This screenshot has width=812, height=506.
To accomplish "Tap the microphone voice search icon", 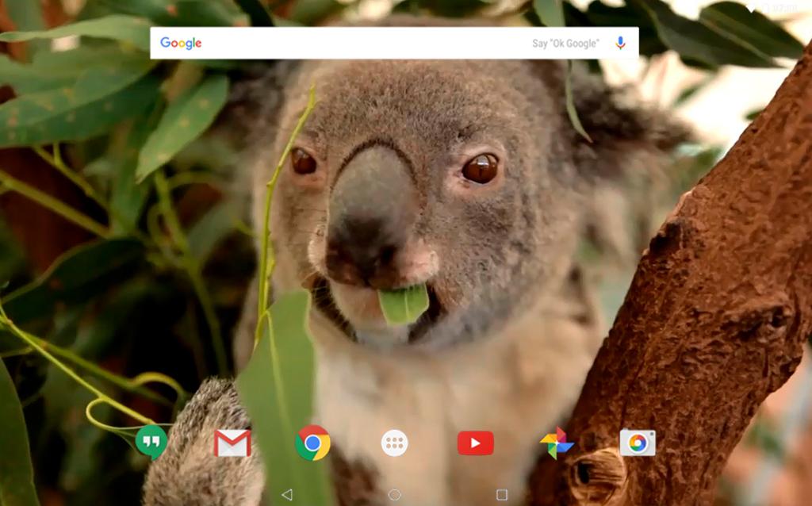I will (x=620, y=43).
